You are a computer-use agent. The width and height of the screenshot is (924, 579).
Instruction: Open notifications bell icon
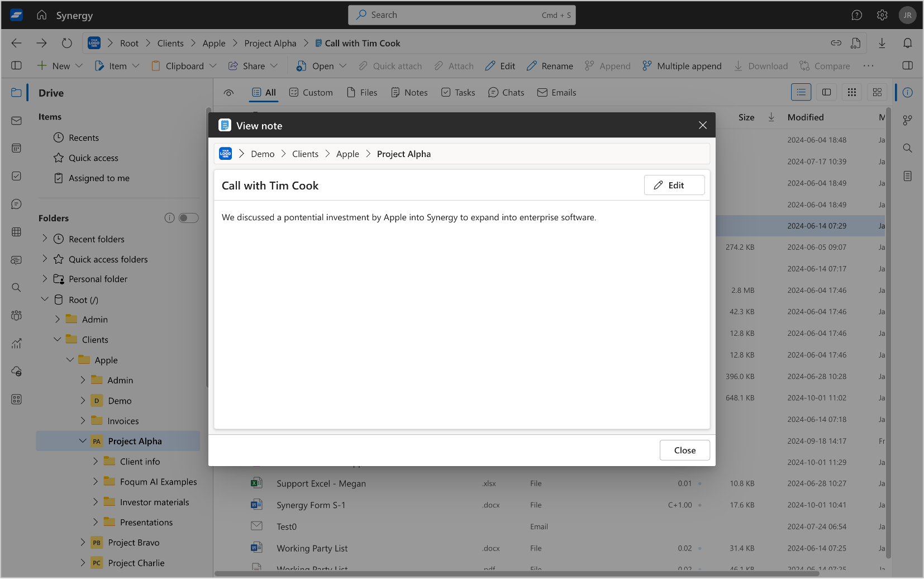(907, 43)
